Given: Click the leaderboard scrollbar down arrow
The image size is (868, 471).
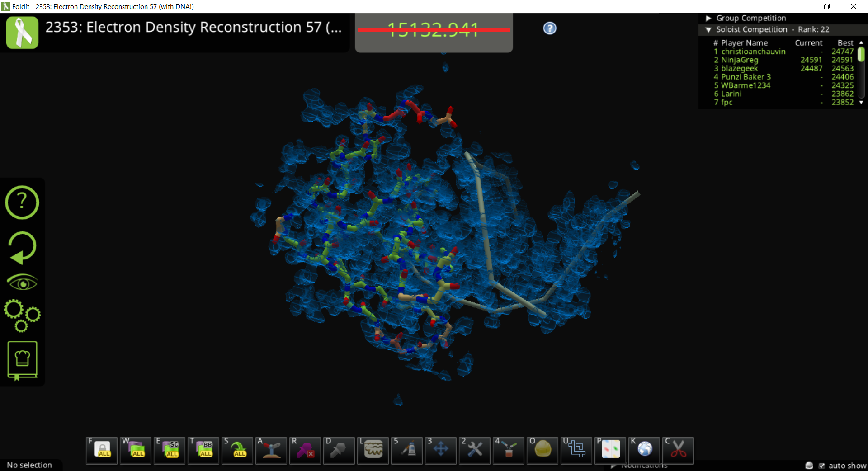Looking at the screenshot, I should coord(861,103).
